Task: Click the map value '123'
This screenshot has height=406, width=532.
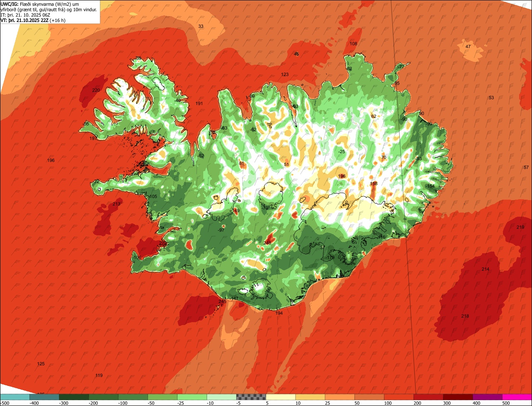Action: click(x=285, y=74)
